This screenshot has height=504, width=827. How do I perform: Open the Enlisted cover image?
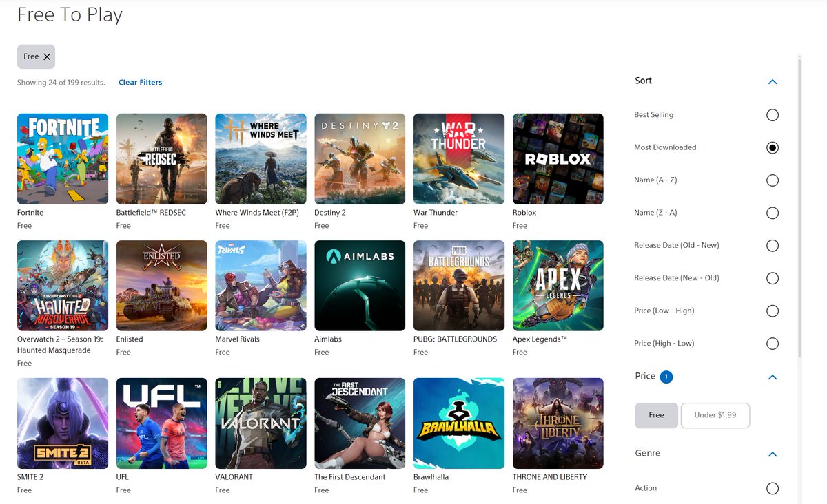(x=162, y=286)
